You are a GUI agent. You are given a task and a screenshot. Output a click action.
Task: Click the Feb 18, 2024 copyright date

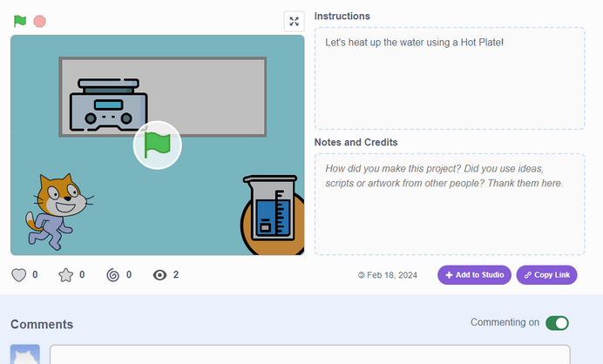388,275
